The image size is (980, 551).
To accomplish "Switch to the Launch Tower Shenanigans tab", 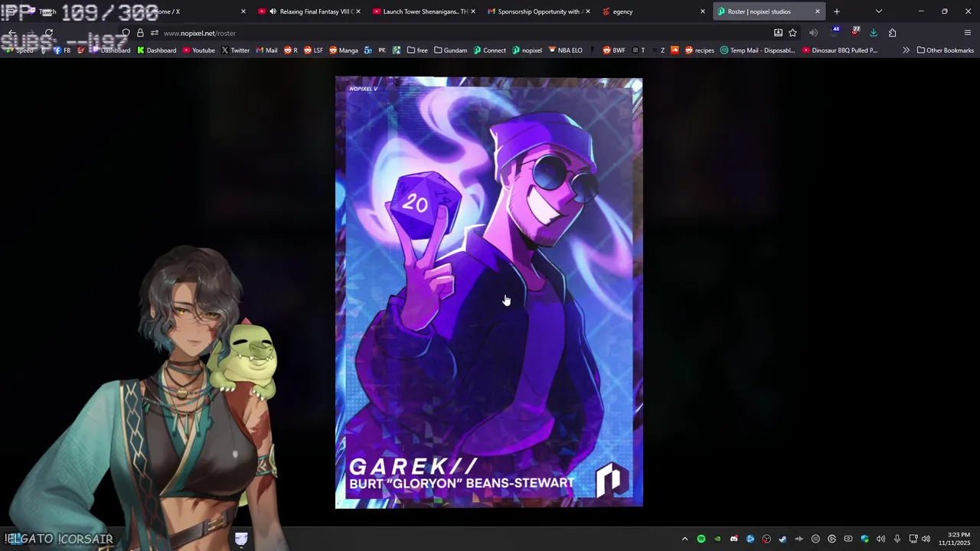I will 423,11.
